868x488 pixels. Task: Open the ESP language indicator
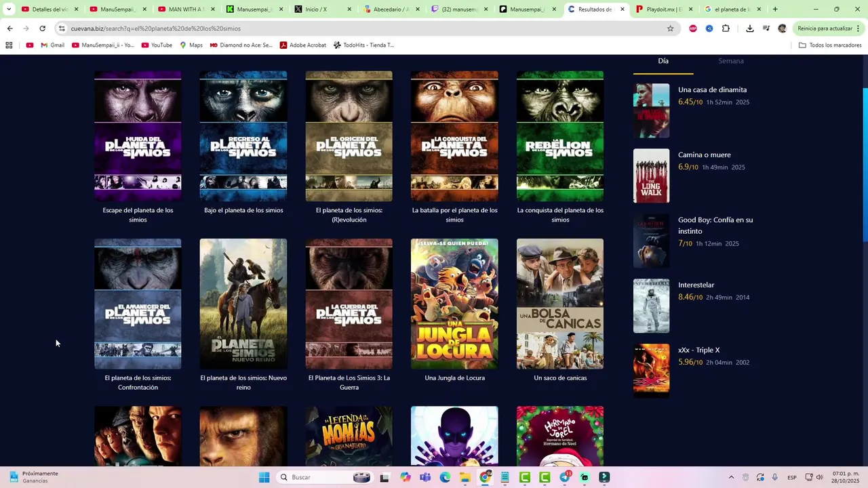792,477
